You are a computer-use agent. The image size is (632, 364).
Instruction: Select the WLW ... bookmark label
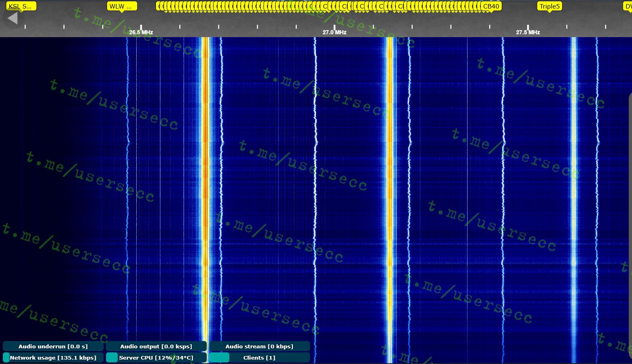(122, 6)
